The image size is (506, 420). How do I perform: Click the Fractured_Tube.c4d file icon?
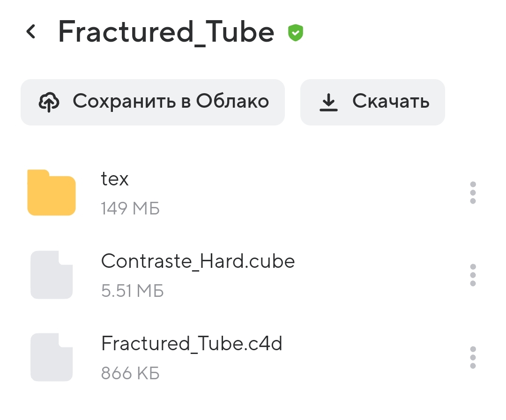coord(52,357)
